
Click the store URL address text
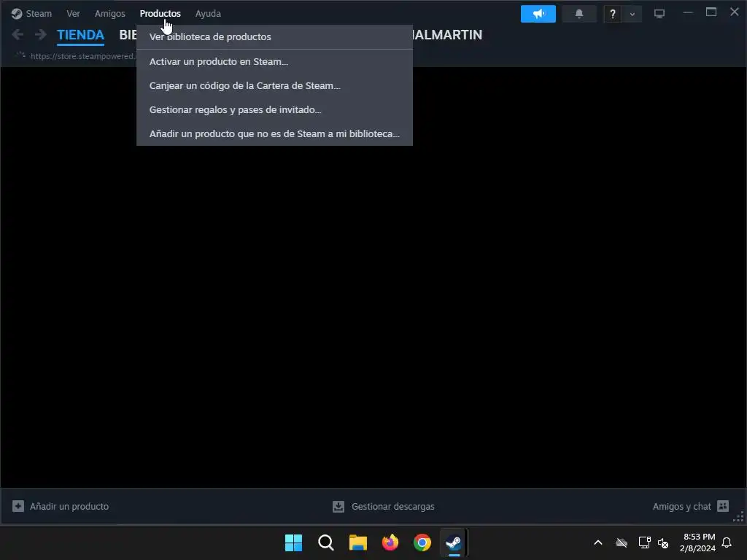click(82, 56)
